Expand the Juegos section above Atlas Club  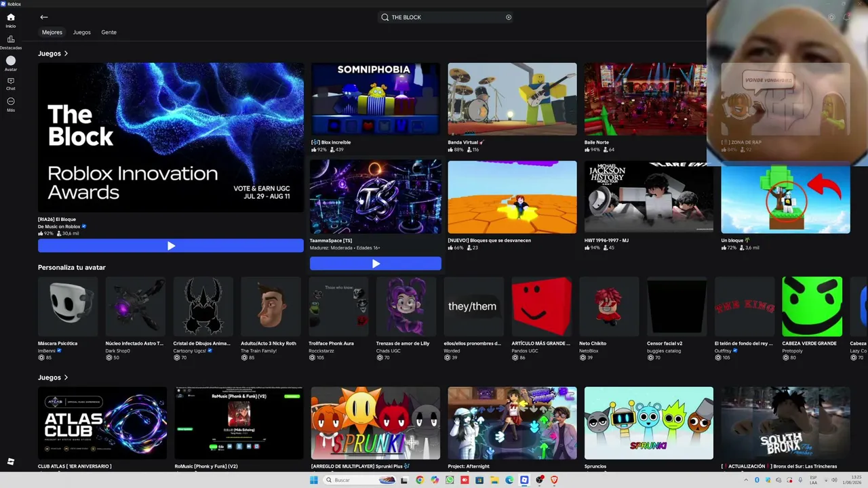pos(53,378)
